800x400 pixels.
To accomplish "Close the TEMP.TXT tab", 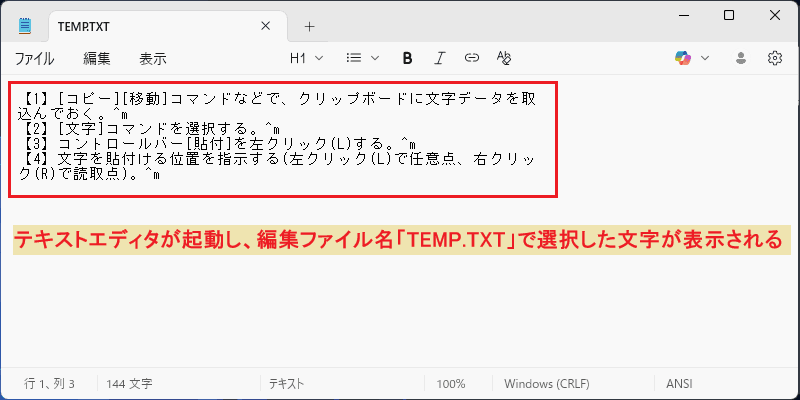I will [x=265, y=27].
